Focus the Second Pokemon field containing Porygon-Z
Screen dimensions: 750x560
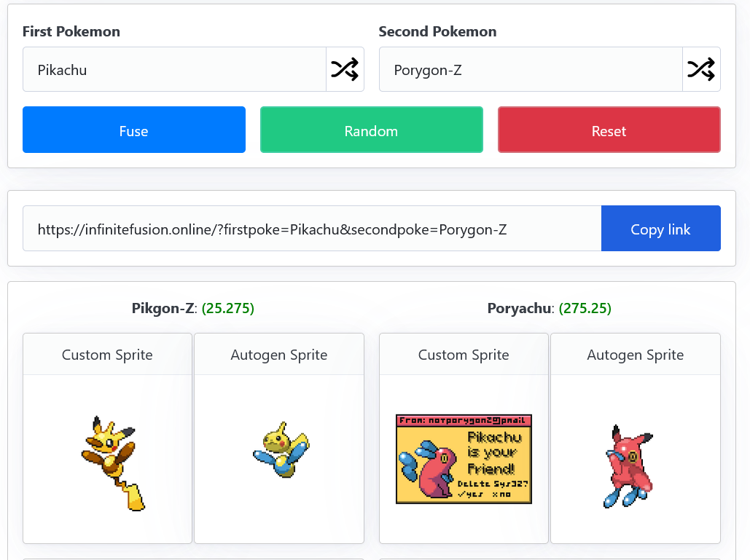tap(531, 70)
